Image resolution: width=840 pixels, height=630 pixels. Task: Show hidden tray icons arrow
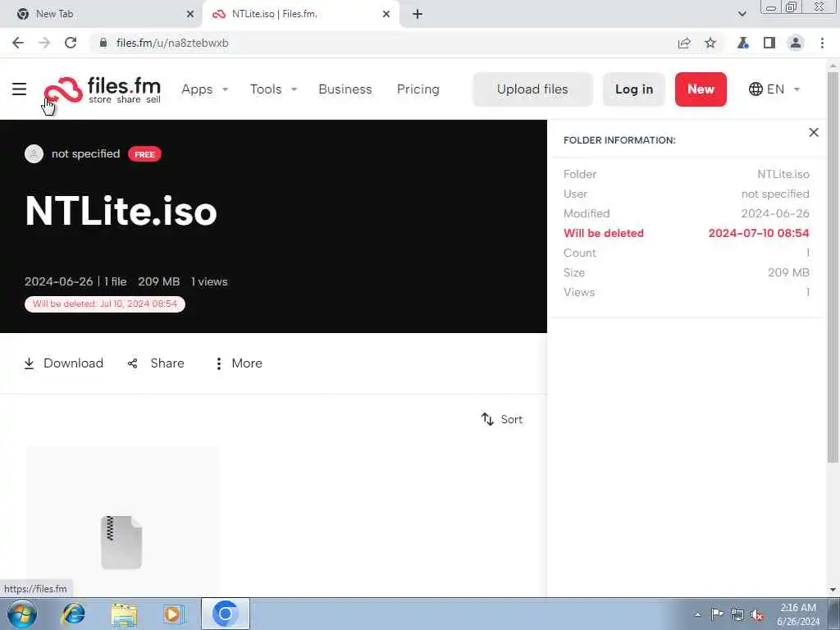697,614
